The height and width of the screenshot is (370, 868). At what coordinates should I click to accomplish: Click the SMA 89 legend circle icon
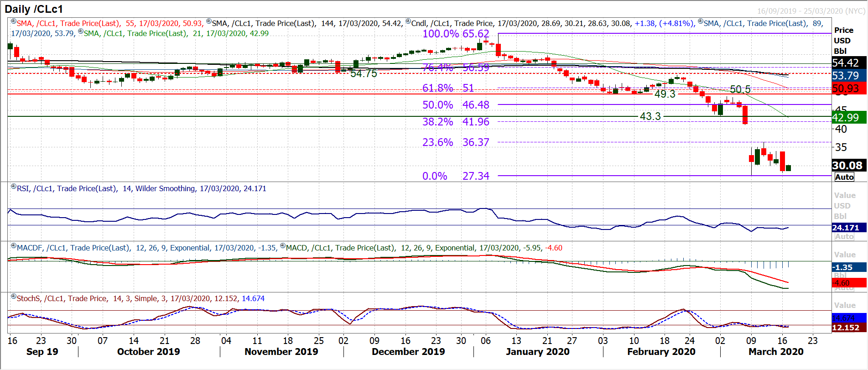coord(701,21)
